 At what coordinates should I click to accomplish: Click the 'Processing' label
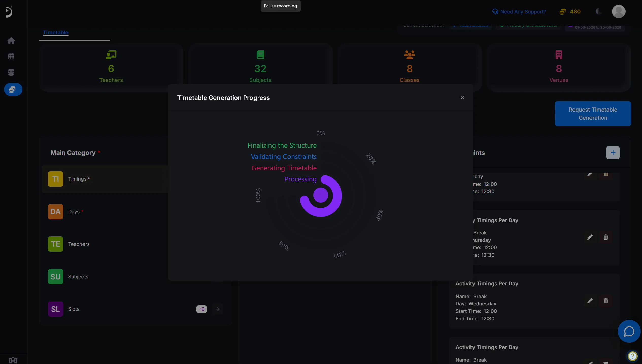300,179
